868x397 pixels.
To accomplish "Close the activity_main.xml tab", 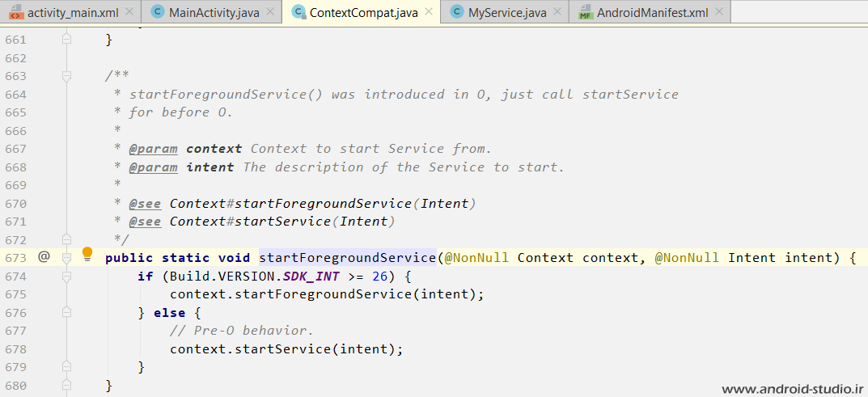I will [130, 12].
